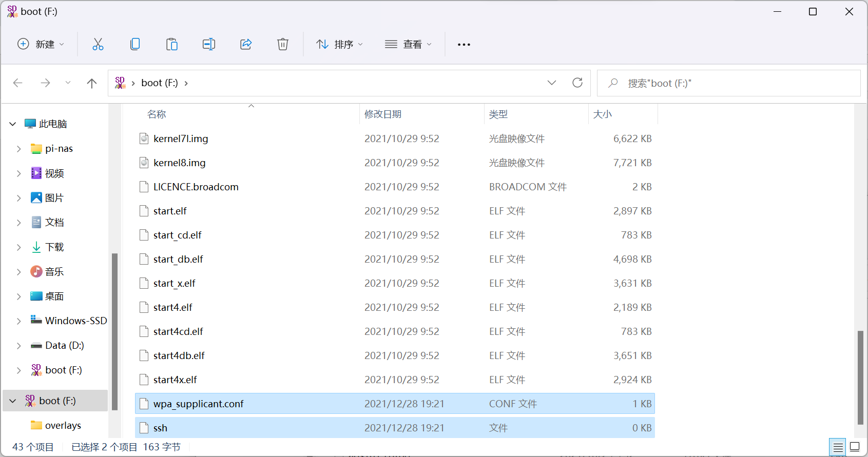Select 下载 in the navigation pane

pos(54,247)
